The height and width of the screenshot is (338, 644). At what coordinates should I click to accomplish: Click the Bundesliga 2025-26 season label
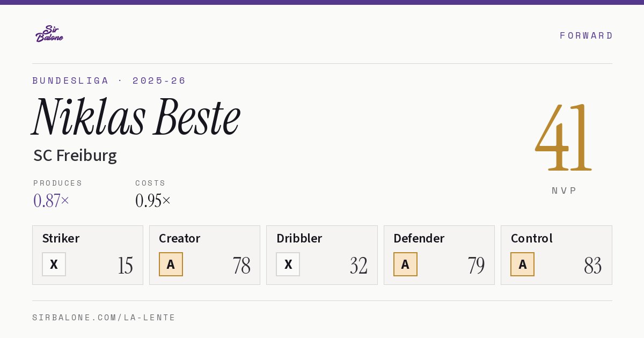click(109, 80)
